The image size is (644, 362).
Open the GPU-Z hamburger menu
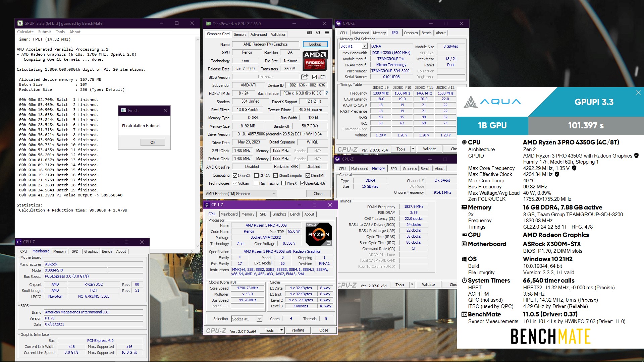(327, 33)
